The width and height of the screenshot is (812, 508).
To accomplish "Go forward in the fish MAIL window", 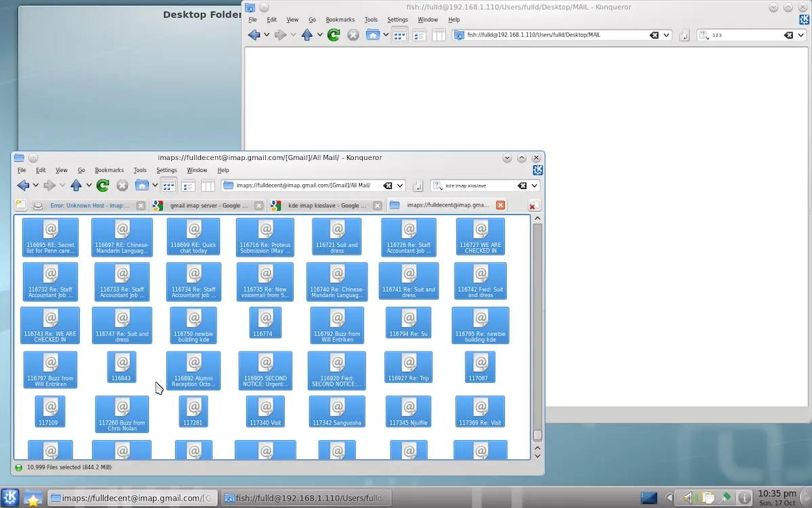I will point(281,35).
